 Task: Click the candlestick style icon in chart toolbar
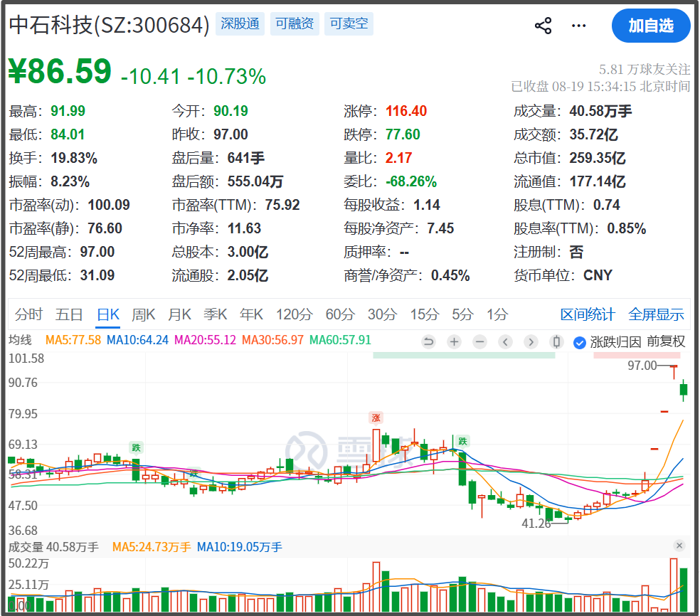coord(556,342)
